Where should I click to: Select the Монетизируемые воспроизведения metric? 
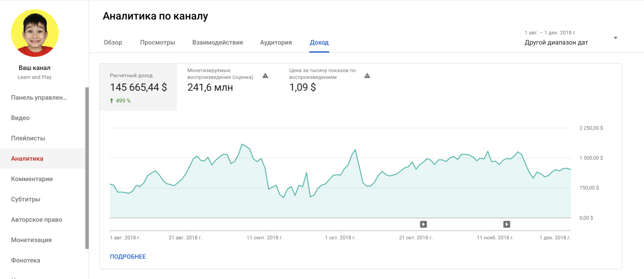click(x=220, y=80)
